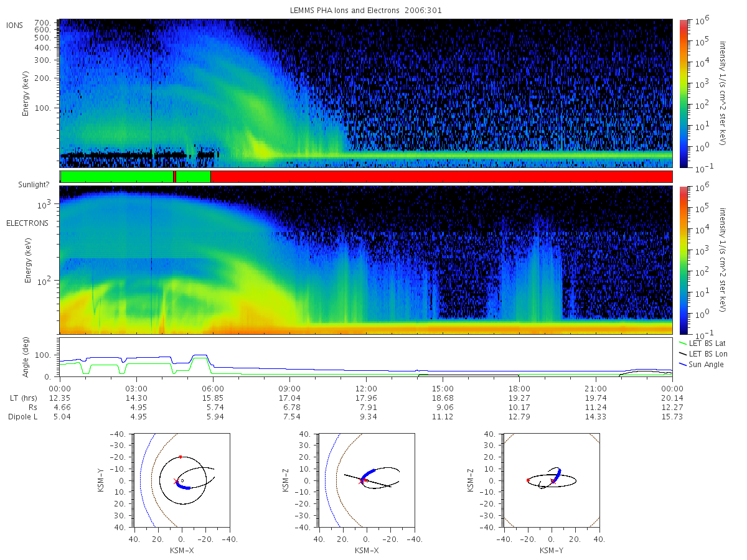Click the 200. tick on the ions energy axis
747x560 pixels.
pyautogui.click(x=42, y=78)
